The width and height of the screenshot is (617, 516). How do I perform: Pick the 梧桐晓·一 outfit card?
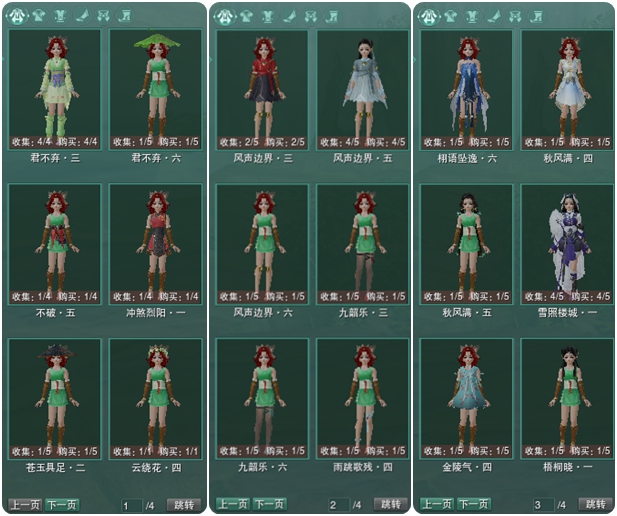pyautogui.click(x=567, y=398)
